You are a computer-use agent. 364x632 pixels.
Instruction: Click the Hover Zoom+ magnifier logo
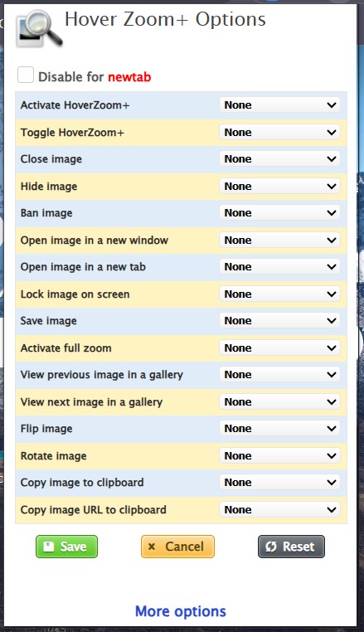[x=40, y=28]
